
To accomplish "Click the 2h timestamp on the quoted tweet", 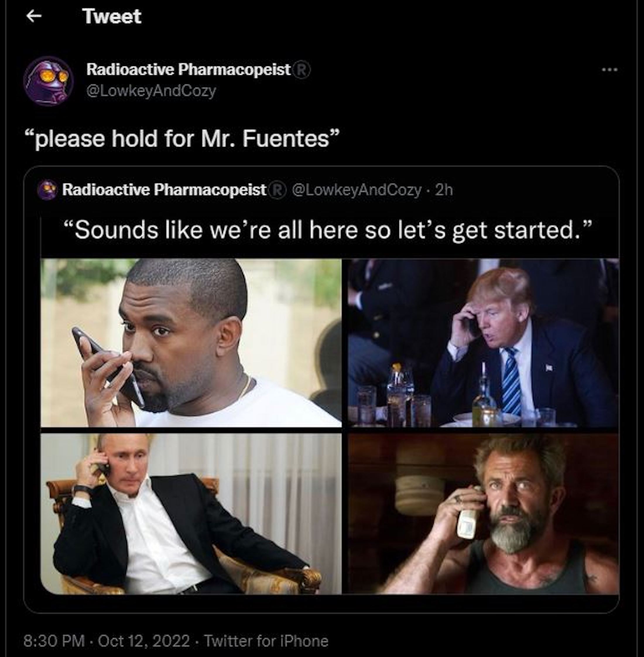I will 444,190.
